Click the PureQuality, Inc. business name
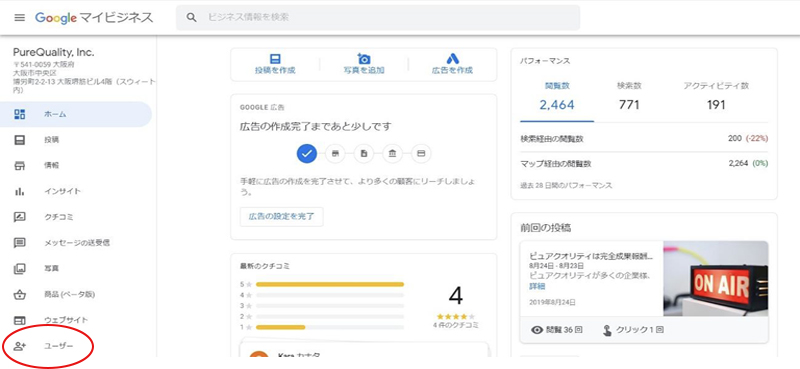This screenshot has height=369, width=800. [x=54, y=53]
